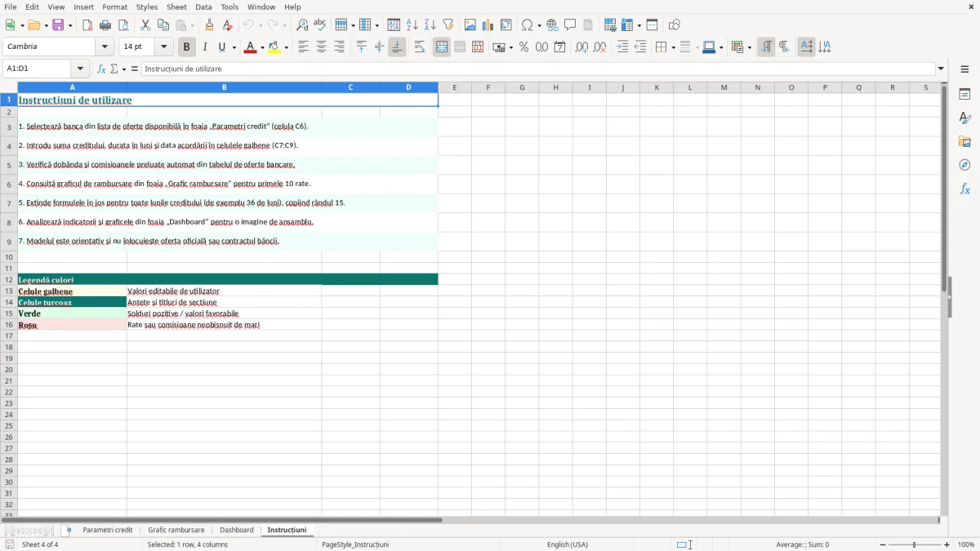This screenshot has height=551, width=980.
Task: Toggle Bold formatting
Action: pyautogui.click(x=187, y=47)
